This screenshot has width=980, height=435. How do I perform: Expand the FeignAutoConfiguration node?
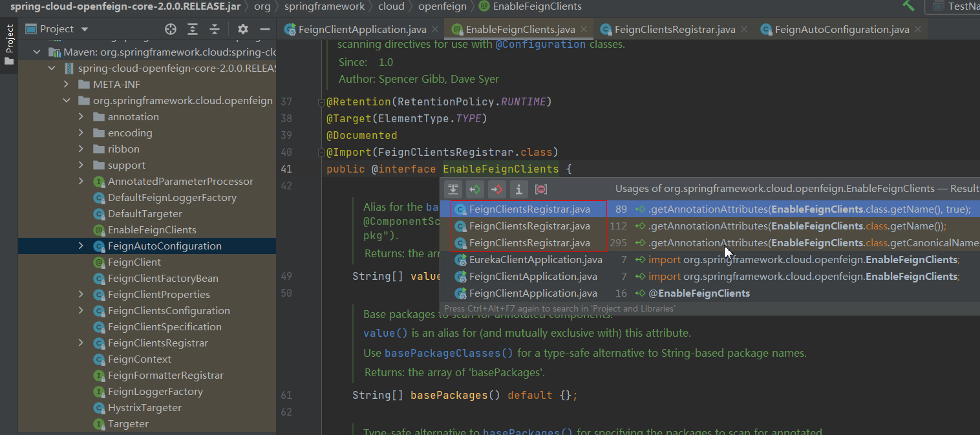click(81, 246)
